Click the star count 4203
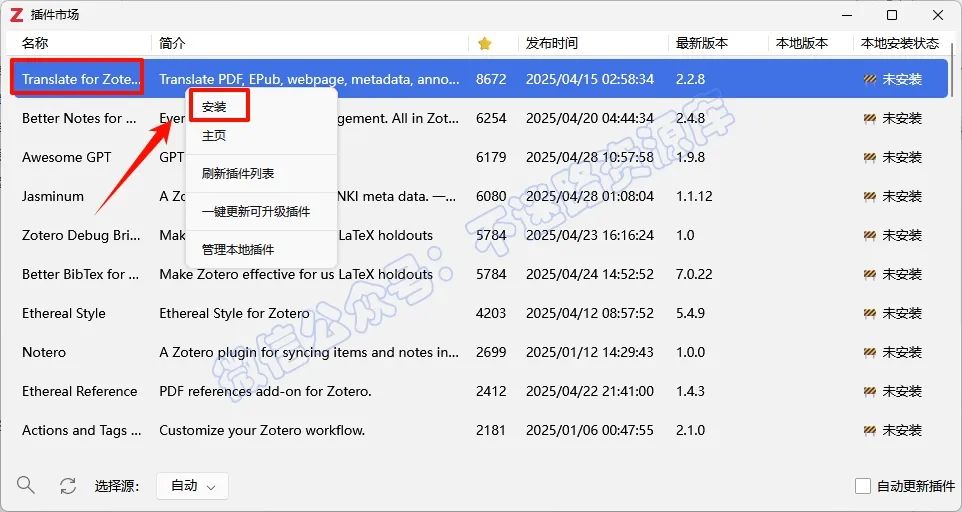962x512 pixels. 491,313
